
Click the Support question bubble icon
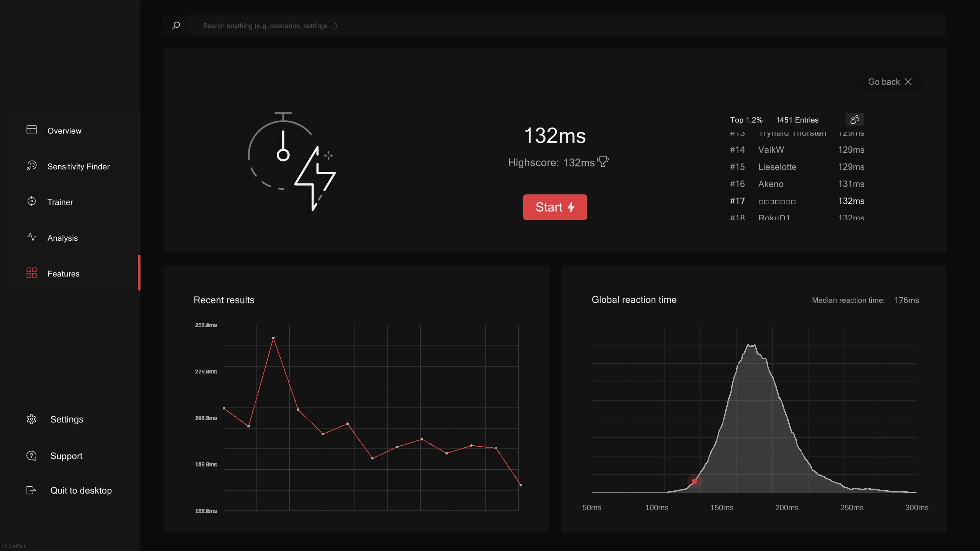click(31, 456)
